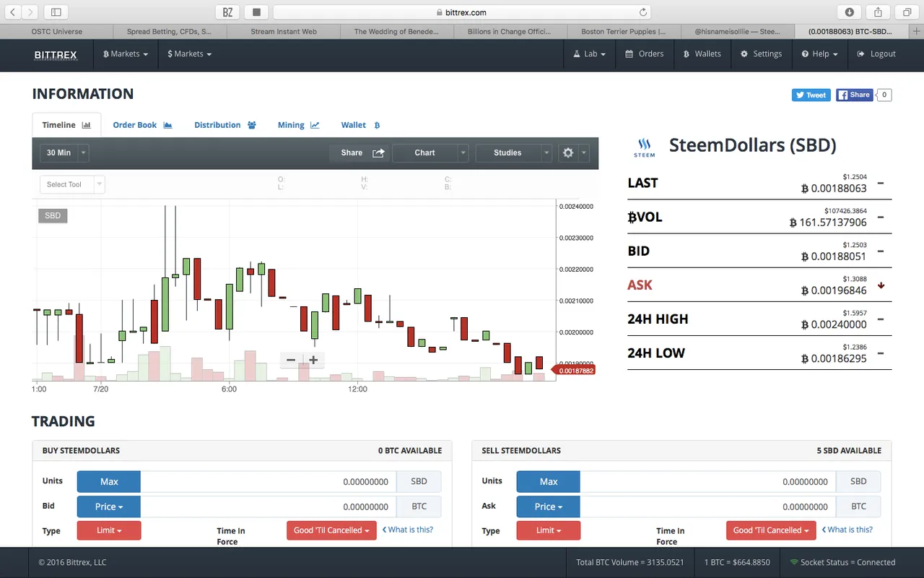Switch to the Wallet tab

360,125
